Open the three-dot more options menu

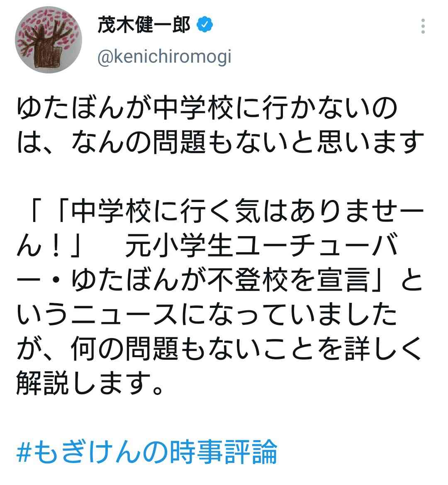pyautogui.click(x=423, y=26)
